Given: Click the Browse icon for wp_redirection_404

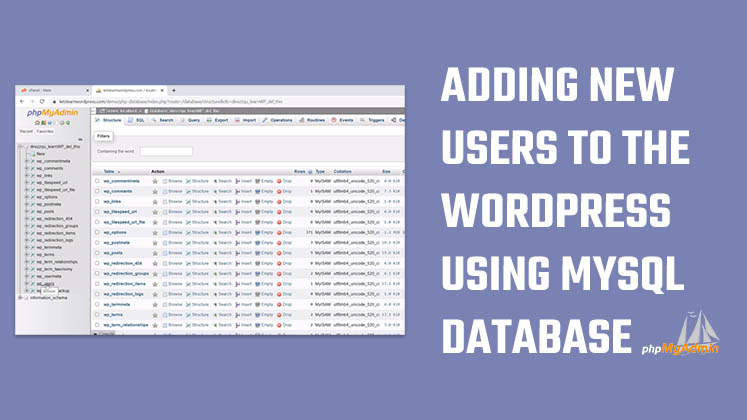Looking at the screenshot, I should pyautogui.click(x=165, y=263).
